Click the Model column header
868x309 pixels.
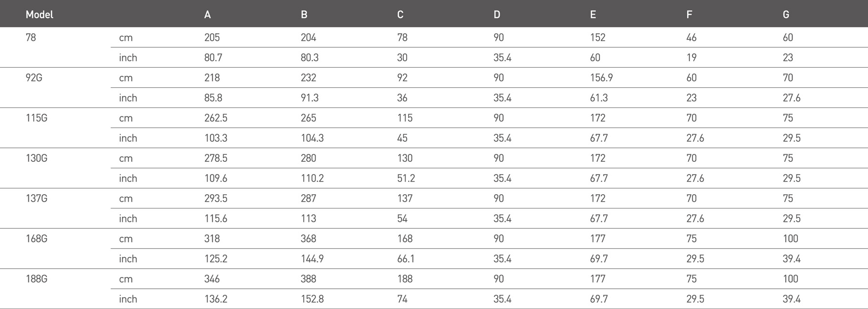(39, 15)
